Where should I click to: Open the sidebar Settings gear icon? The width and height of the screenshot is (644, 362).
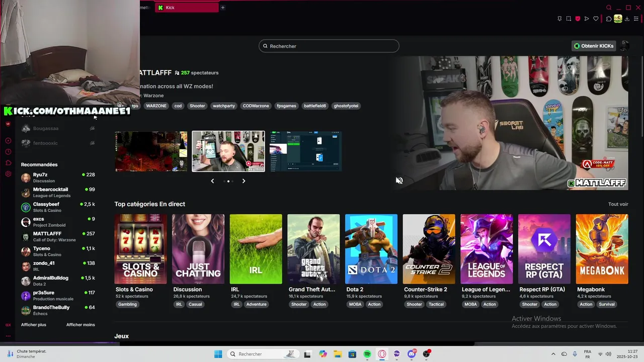click(8, 174)
